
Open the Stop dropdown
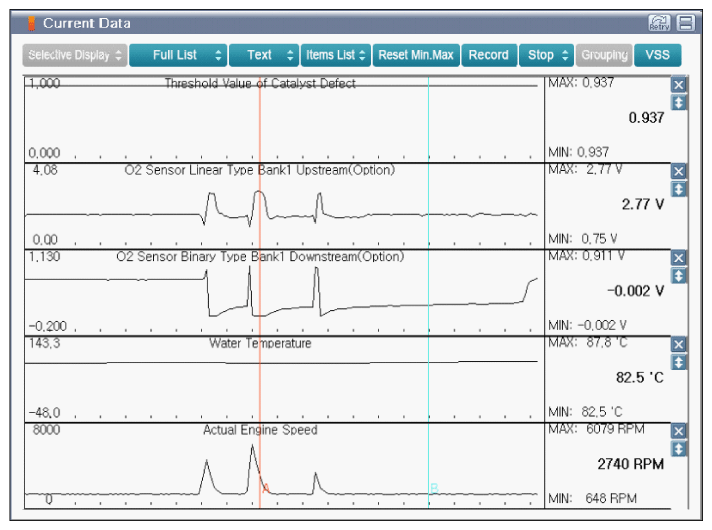pos(546,55)
